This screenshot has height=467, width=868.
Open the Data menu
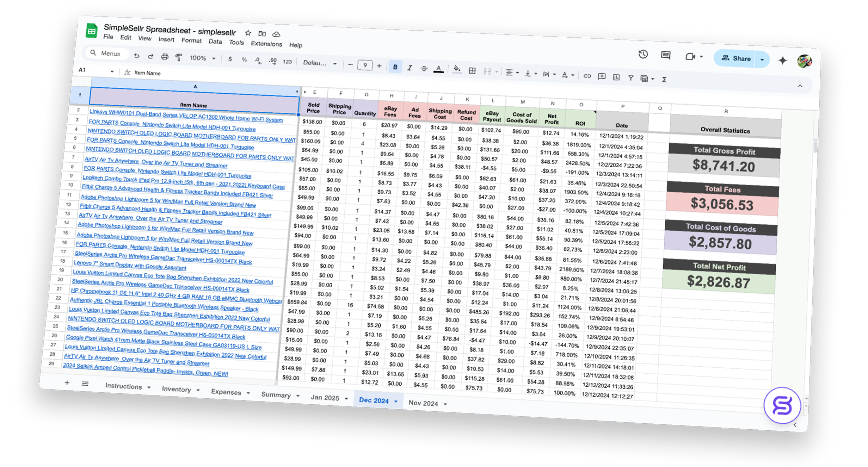[x=215, y=42]
